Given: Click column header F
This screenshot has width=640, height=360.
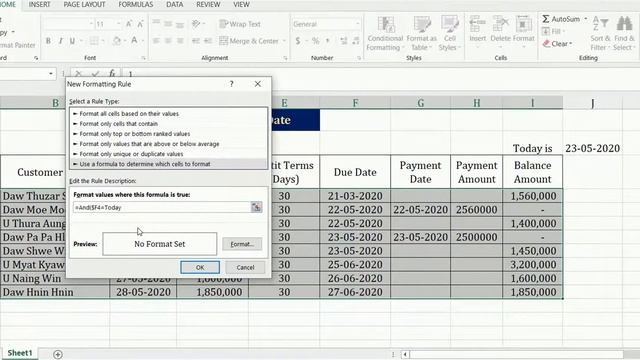Looking at the screenshot, I should [355, 103].
